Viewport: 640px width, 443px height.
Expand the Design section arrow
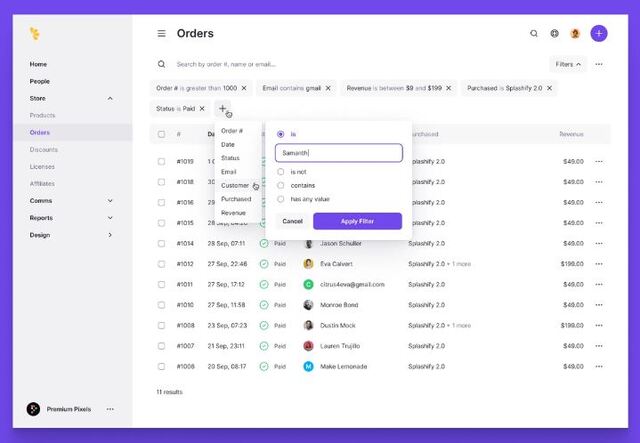[x=110, y=235]
